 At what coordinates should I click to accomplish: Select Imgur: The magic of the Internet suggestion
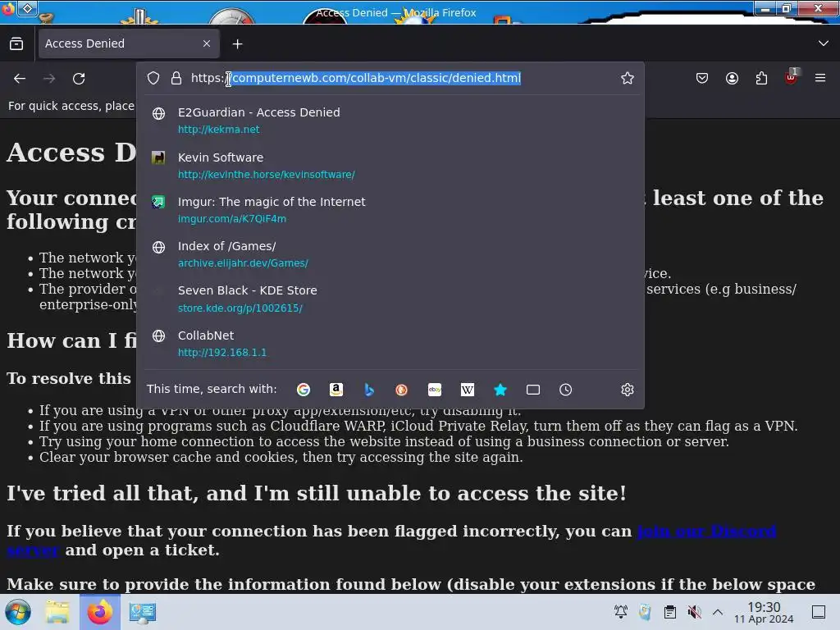click(390, 210)
